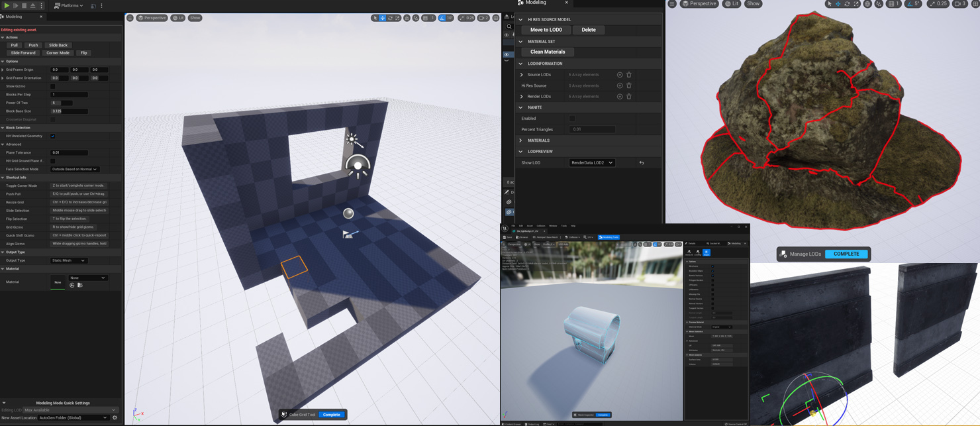The width and height of the screenshot is (980, 426).
Task: Open Perspective menu in rock viewport
Action: click(x=699, y=4)
